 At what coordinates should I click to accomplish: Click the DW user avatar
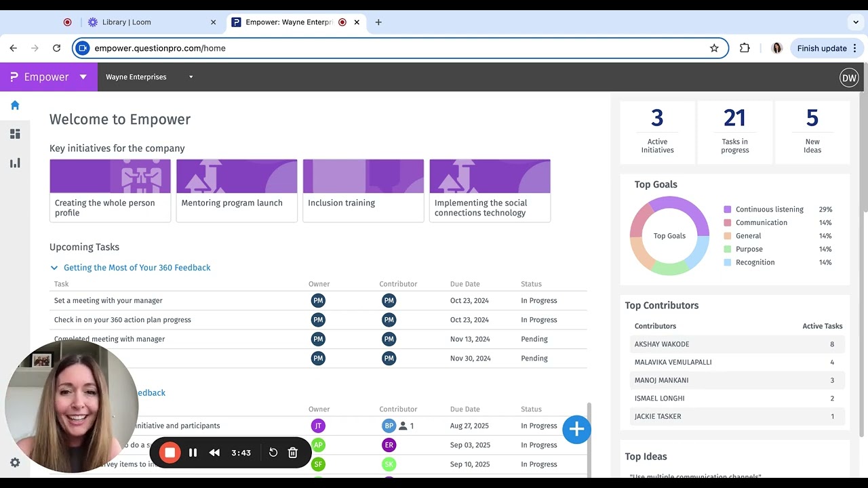(x=849, y=77)
